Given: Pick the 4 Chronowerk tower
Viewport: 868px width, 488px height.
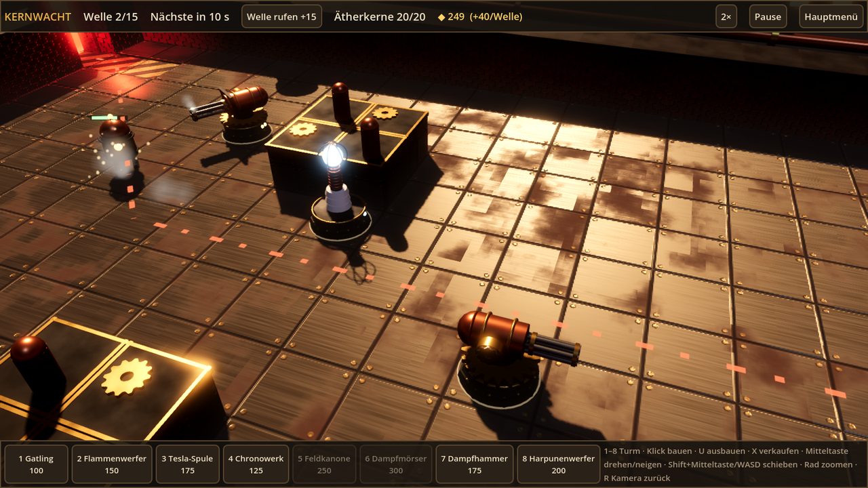Looking at the screenshot, I should [256, 464].
